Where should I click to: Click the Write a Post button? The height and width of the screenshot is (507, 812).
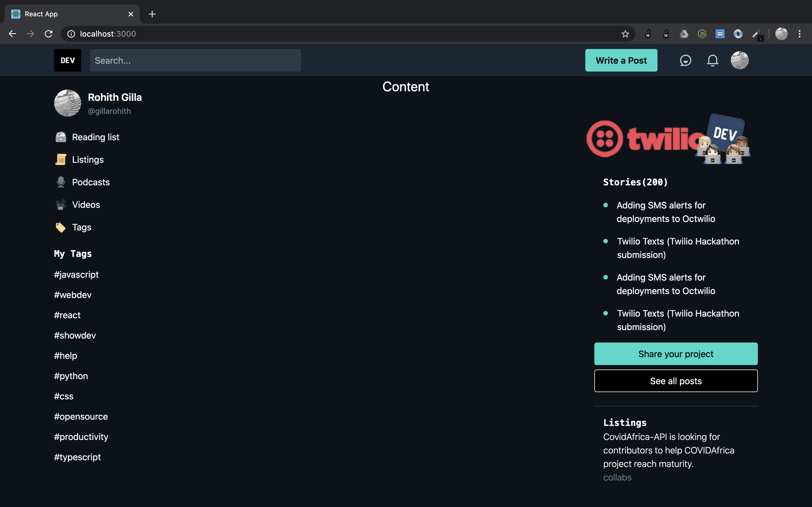pos(621,60)
